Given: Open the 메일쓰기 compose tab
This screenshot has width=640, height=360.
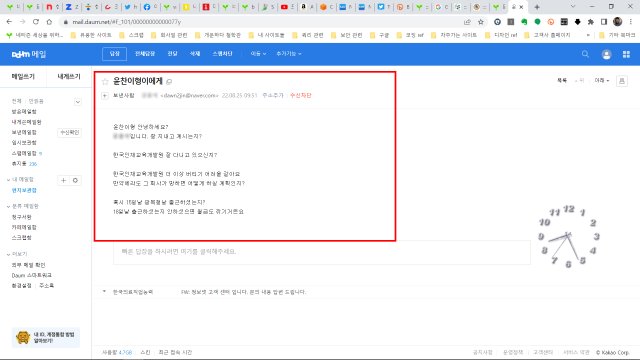Looking at the screenshot, I should pos(23,76).
